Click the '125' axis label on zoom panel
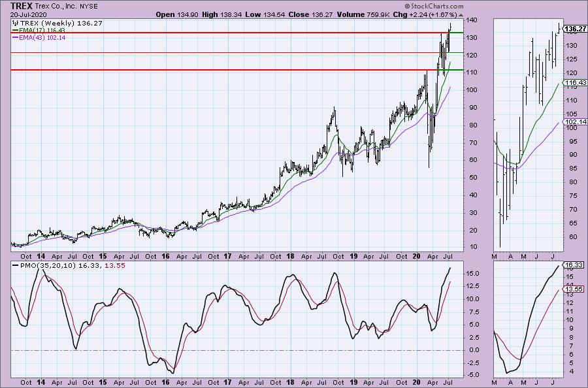 point(572,59)
